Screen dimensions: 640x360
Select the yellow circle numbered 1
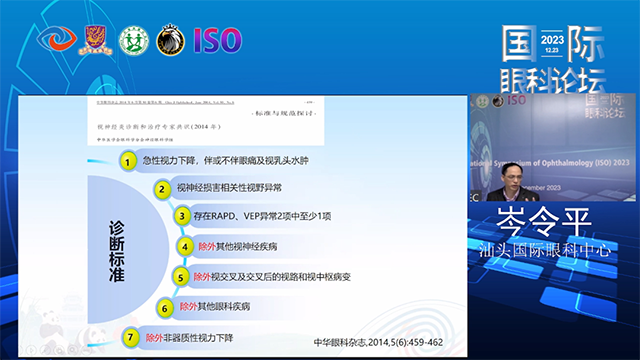pyautogui.click(x=128, y=161)
